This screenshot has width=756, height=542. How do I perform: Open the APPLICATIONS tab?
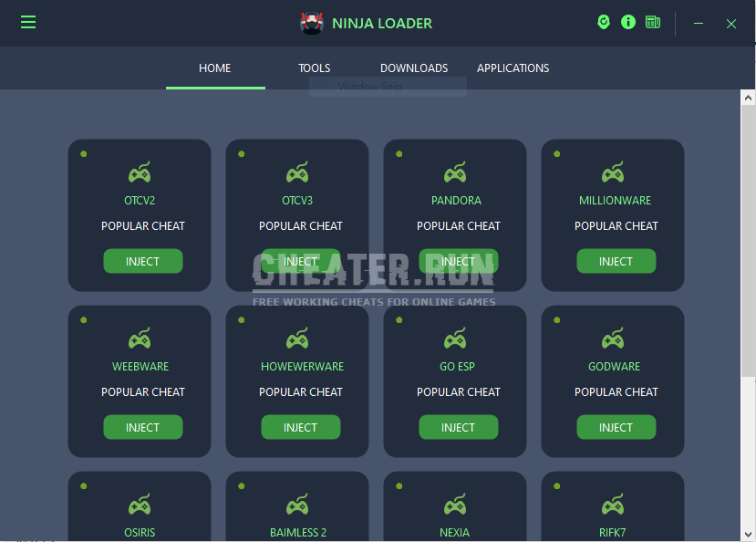[513, 68]
